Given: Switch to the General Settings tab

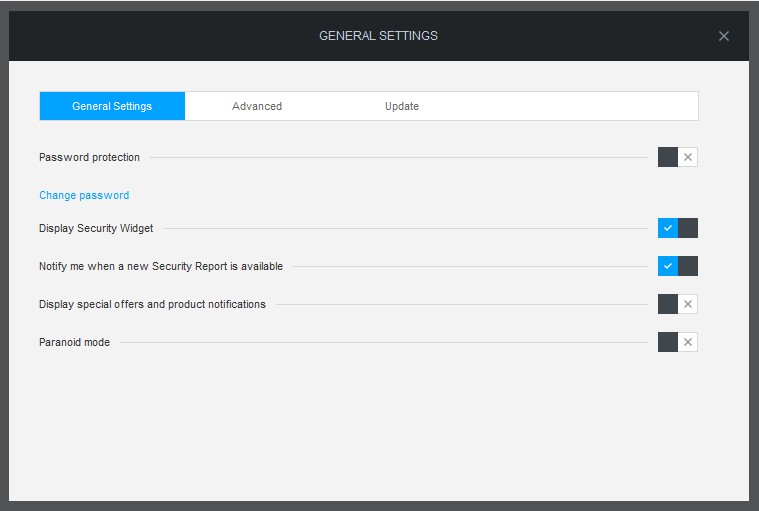Looking at the screenshot, I should pos(112,106).
